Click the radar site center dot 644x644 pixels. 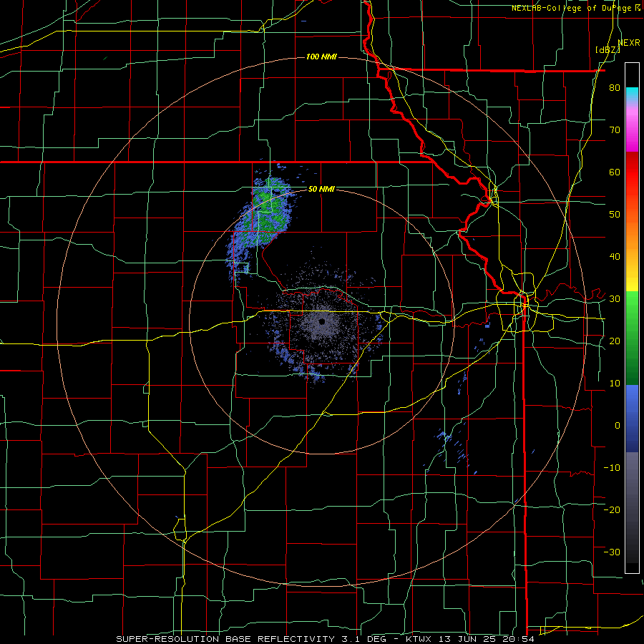click(322, 321)
